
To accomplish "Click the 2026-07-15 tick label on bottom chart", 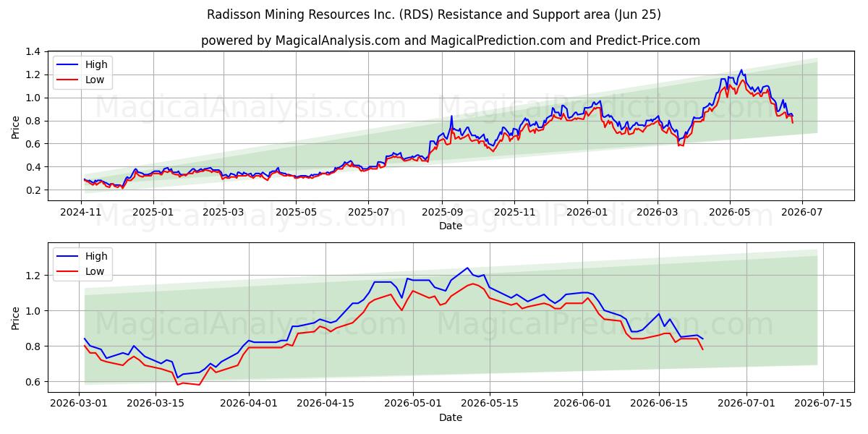I will tap(823, 404).
